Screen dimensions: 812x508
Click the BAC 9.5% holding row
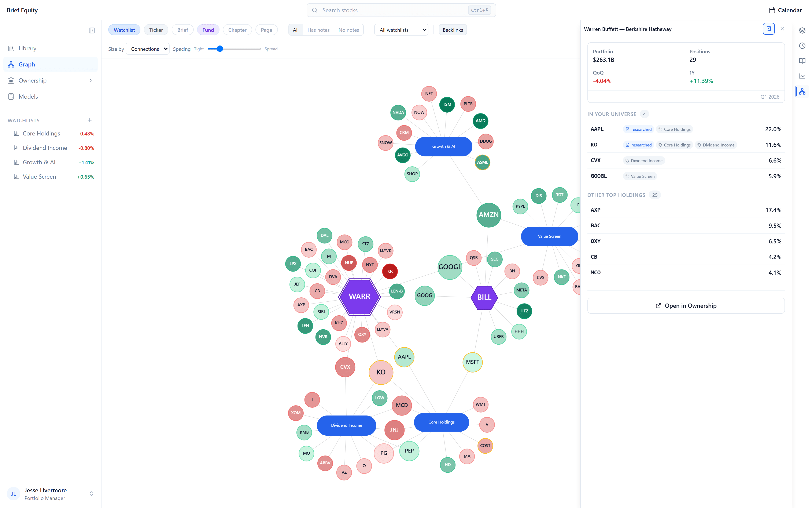(686, 226)
